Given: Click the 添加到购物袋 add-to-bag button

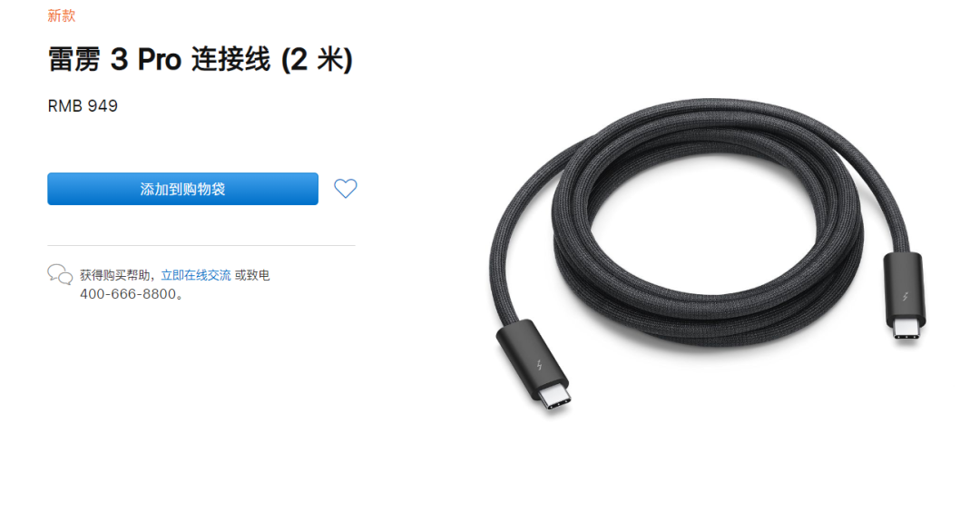Looking at the screenshot, I should (x=182, y=189).
